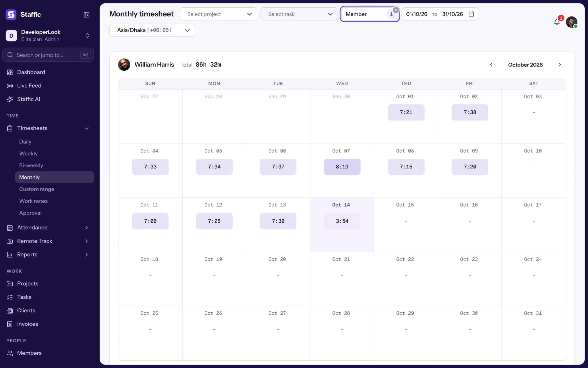Open the Select task dropdown
The image size is (588, 368).
coord(299,14)
